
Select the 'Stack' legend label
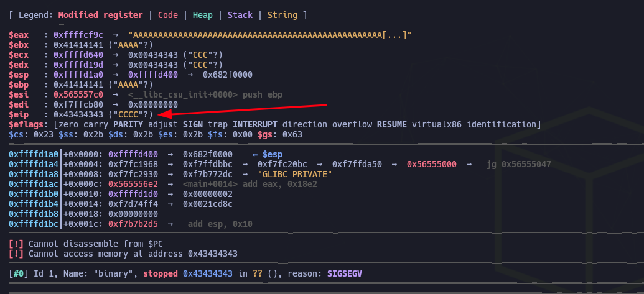[240, 14]
